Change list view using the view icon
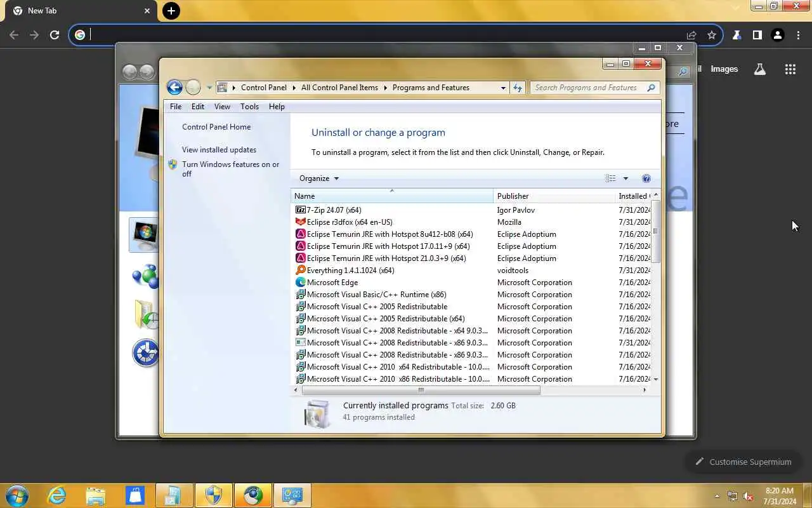This screenshot has width=812, height=508. (x=610, y=178)
